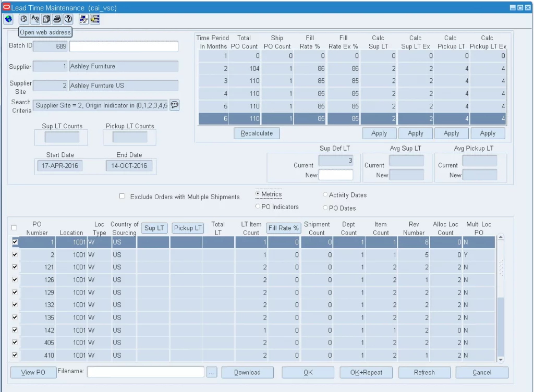The height and width of the screenshot is (392, 534).
Task: Click Rev Number 8 in PO 1 row
Action: (x=414, y=242)
